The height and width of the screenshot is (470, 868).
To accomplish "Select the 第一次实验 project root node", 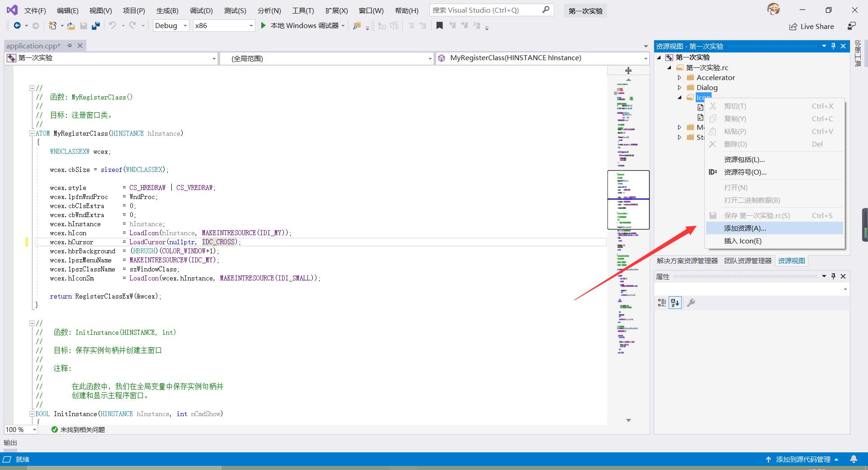I will (x=693, y=57).
